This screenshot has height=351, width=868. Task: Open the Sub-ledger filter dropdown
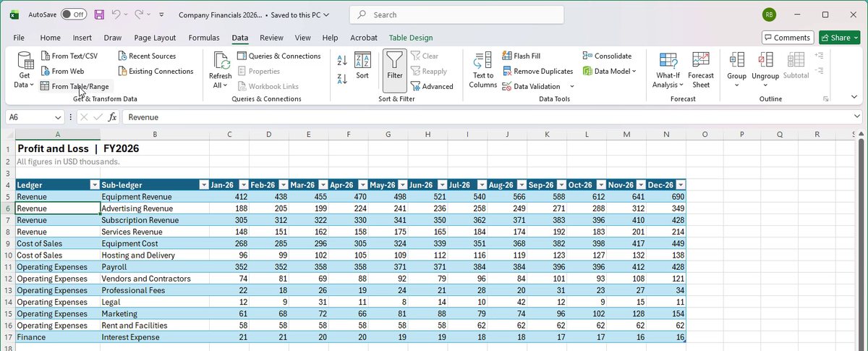pyautogui.click(x=204, y=185)
